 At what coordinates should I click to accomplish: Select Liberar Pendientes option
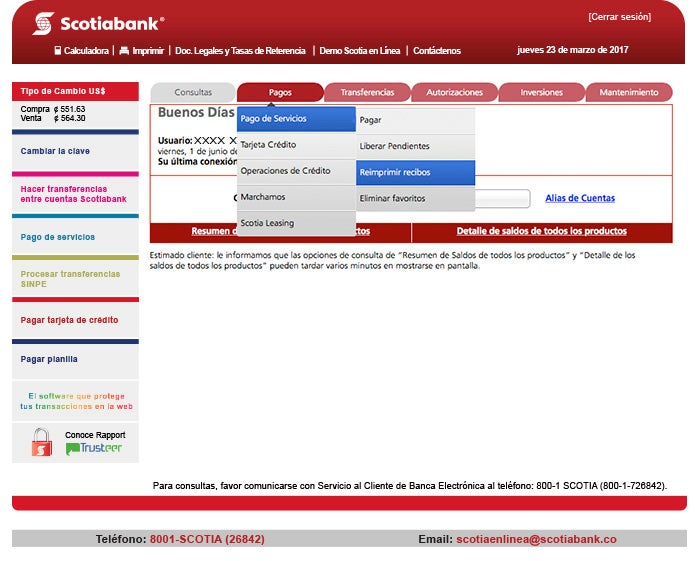415,146
